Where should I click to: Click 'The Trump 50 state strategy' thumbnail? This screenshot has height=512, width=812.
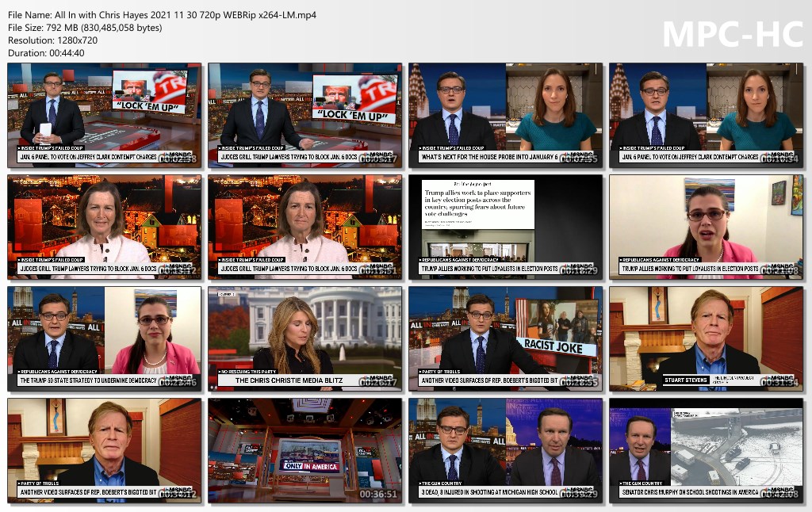[104, 338]
